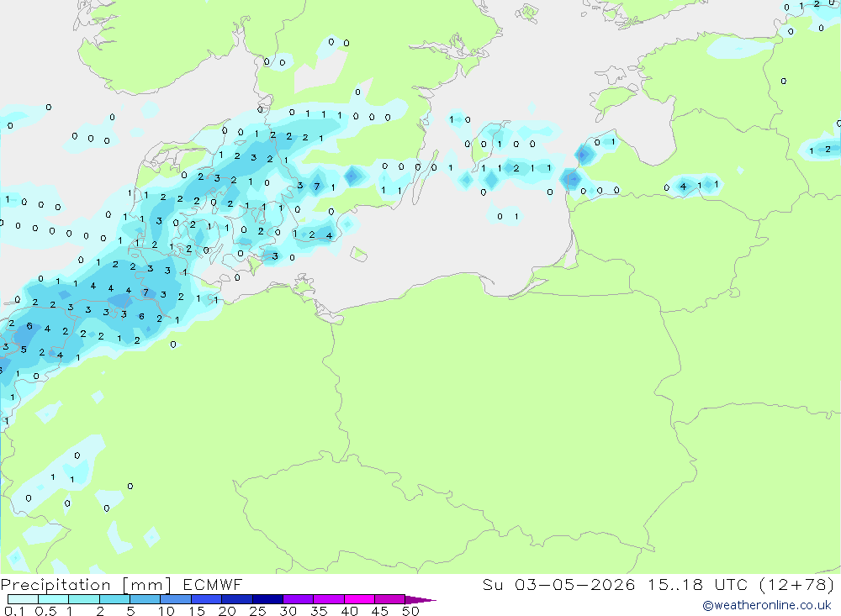The width and height of the screenshot is (841, 616).
Task: Pick the 0.5–1 mm legend color swatch
Action: tap(53, 599)
